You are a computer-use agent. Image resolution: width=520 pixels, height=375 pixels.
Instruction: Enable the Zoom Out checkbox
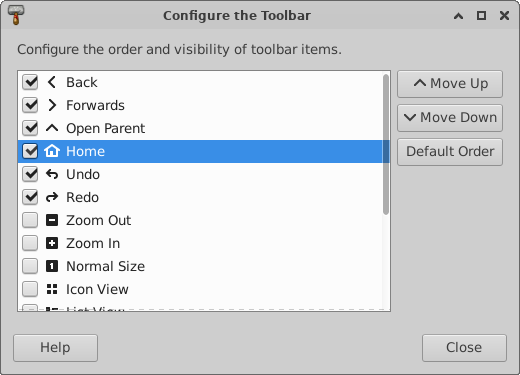point(30,220)
